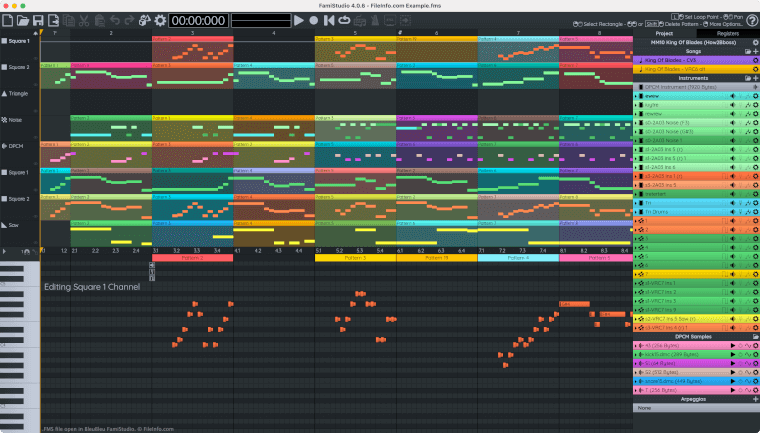Image resolution: width=760 pixels, height=433 pixels.
Task: Expand the DPCM Instrument row
Action: [x=640, y=87]
